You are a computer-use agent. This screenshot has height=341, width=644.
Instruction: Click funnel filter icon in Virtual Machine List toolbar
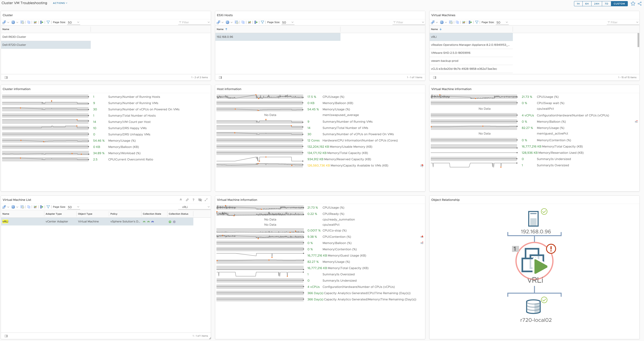tap(48, 207)
